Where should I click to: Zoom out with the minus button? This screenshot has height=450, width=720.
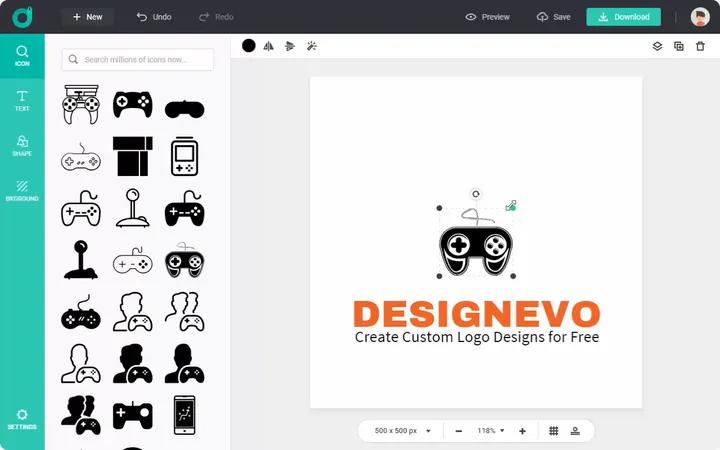(458, 431)
